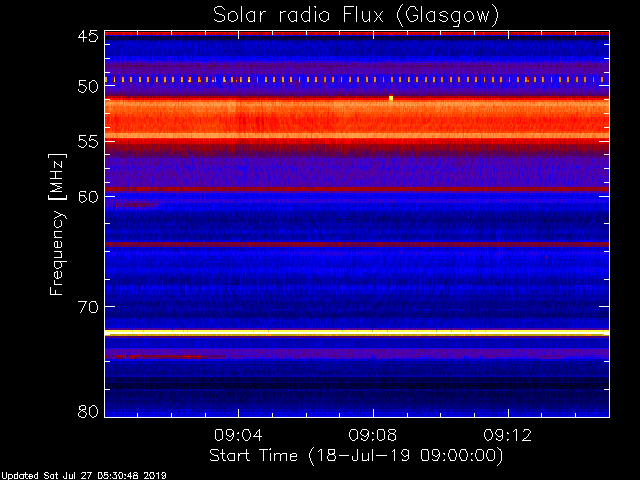Click the 09:12 time tick label
Viewport: 640px width, 480px height.
(x=508, y=435)
